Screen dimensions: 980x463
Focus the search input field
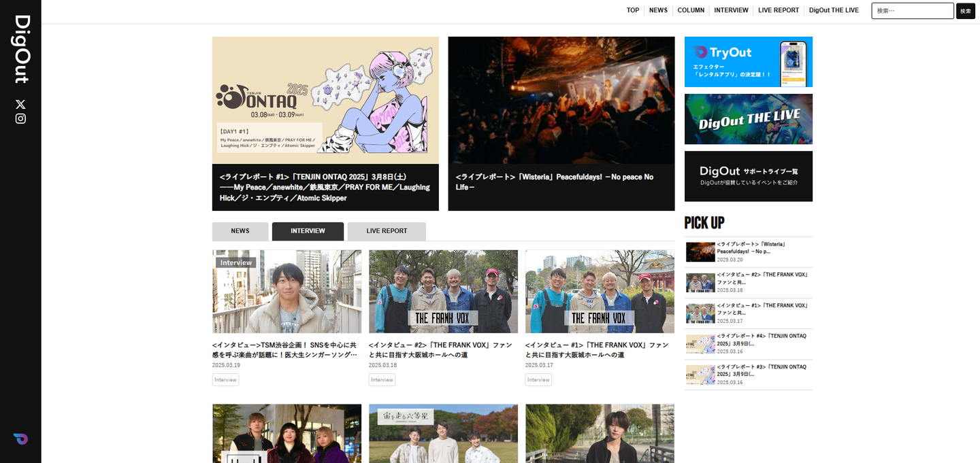tap(913, 11)
